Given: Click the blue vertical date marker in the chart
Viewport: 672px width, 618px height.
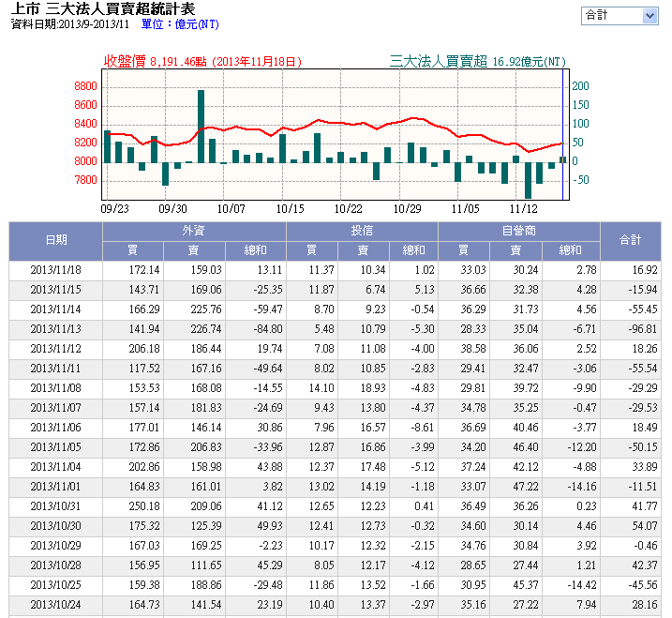Looking at the screenshot, I should coord(562,135).
